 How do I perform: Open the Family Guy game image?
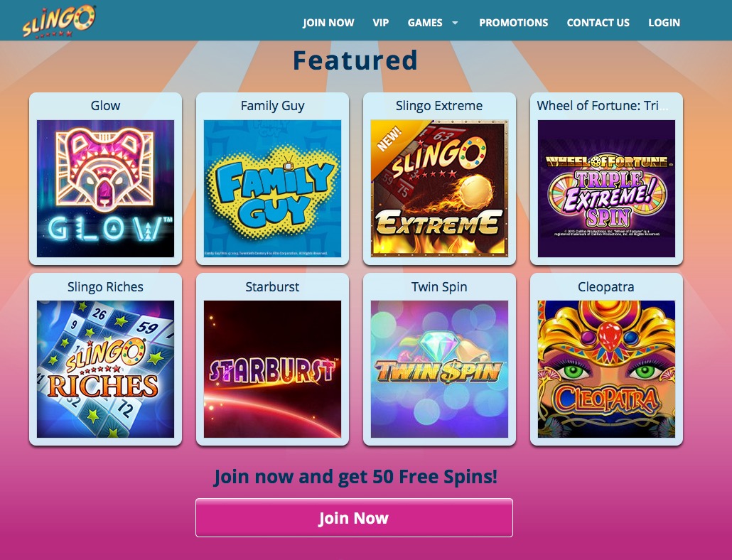point(273,188)
